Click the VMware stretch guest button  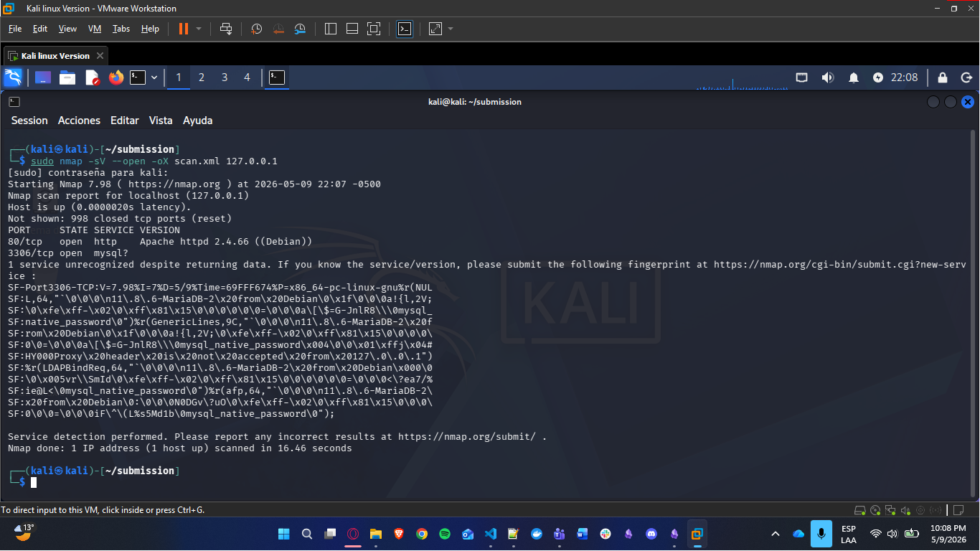435,29
